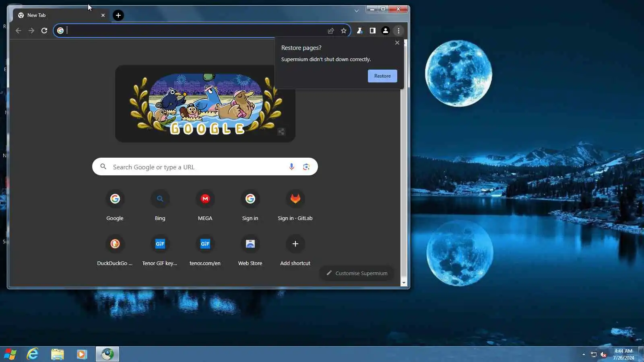Click the browser back arrow
This screenshot has width=644, height=362.
tap(19, 31)
